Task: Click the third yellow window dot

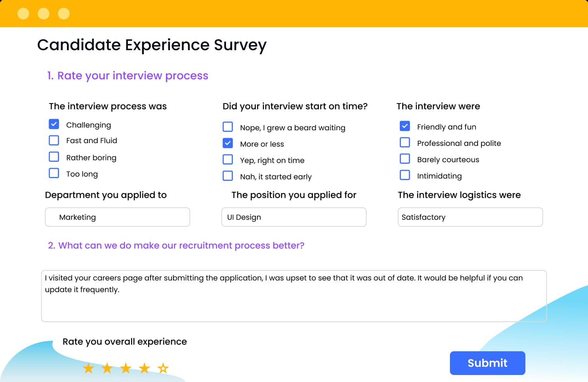Action: [x=64, y=14]
